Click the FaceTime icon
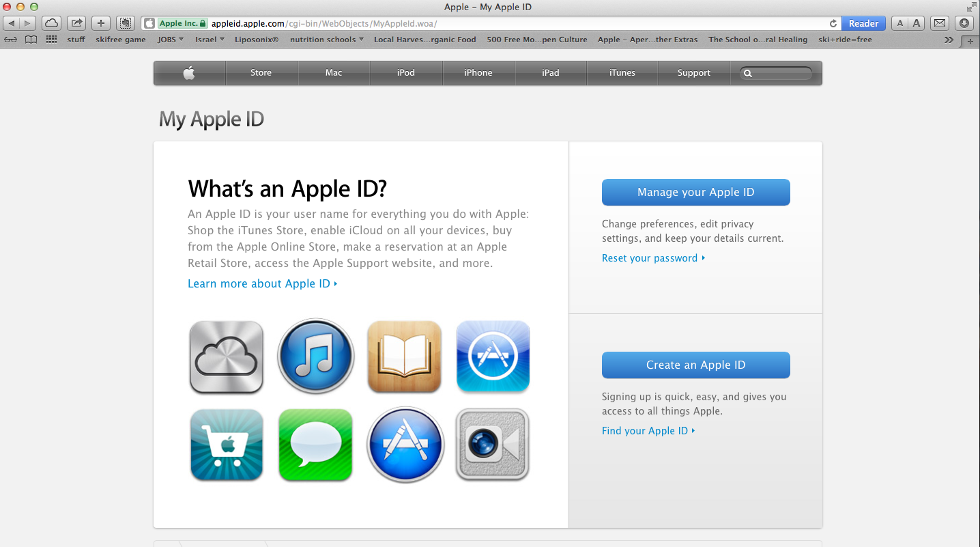This screenshot has width=980, height=547. tap(493, 445)
